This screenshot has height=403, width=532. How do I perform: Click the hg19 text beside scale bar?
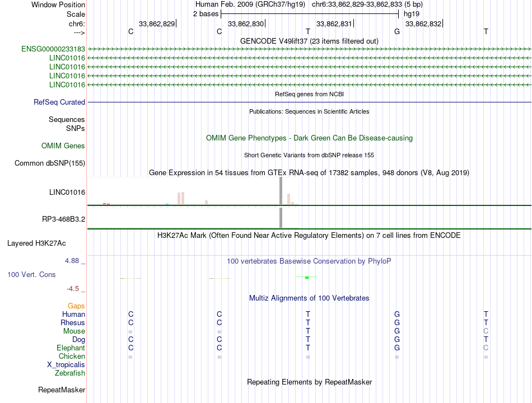click(412, 14)
